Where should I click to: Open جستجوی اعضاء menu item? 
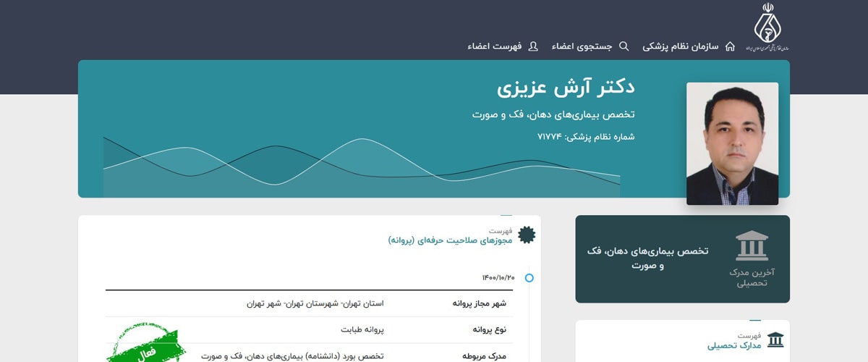pyautogui.click(x=582, y=46)
